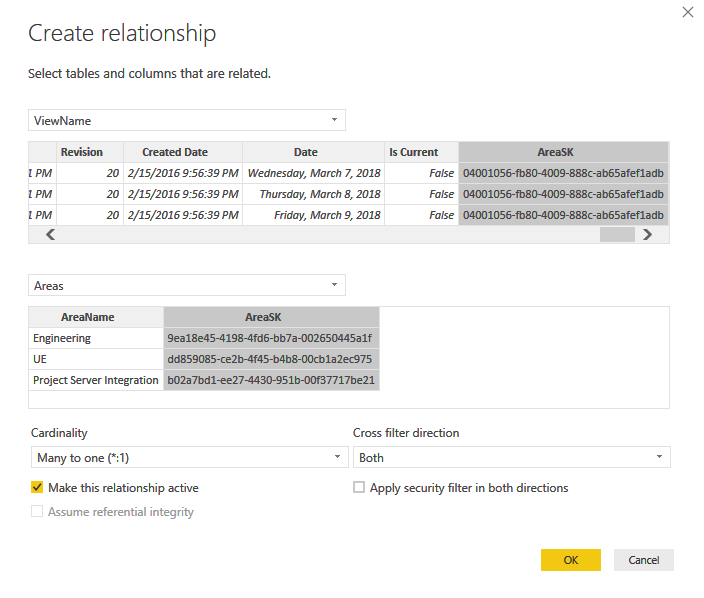This screenshot has height=598, width=704.
Task: Select the AreaName column header in Areas table
Action: (96, 317)
